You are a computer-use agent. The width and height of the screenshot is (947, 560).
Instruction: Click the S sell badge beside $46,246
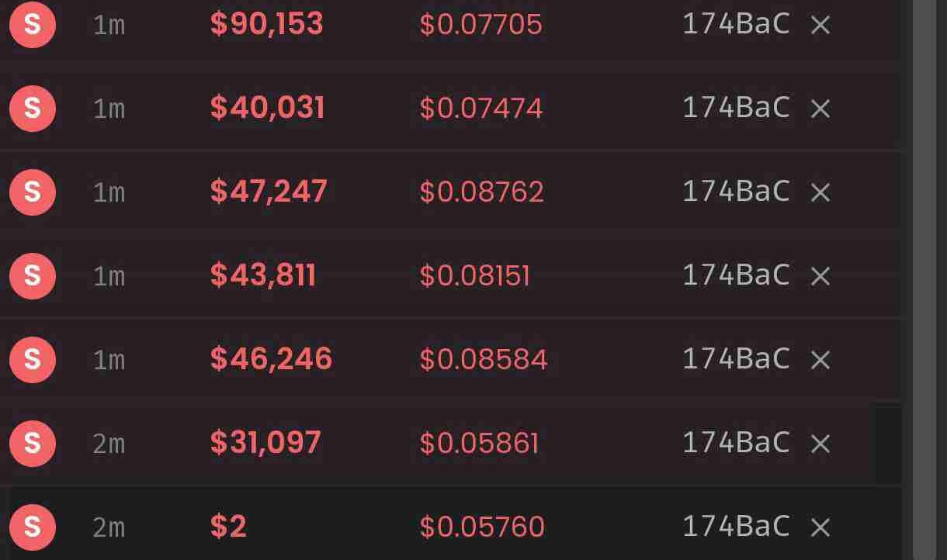32,360
